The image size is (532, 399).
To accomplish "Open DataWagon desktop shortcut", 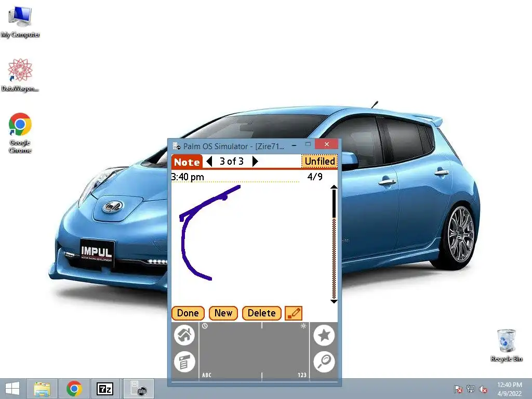I will [20, 75].
